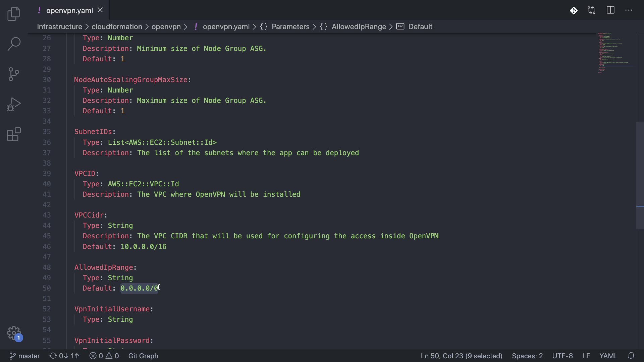Open Git Graph from the status bar
The width and height of the screenshot is (644, 362).
point(143,356)
